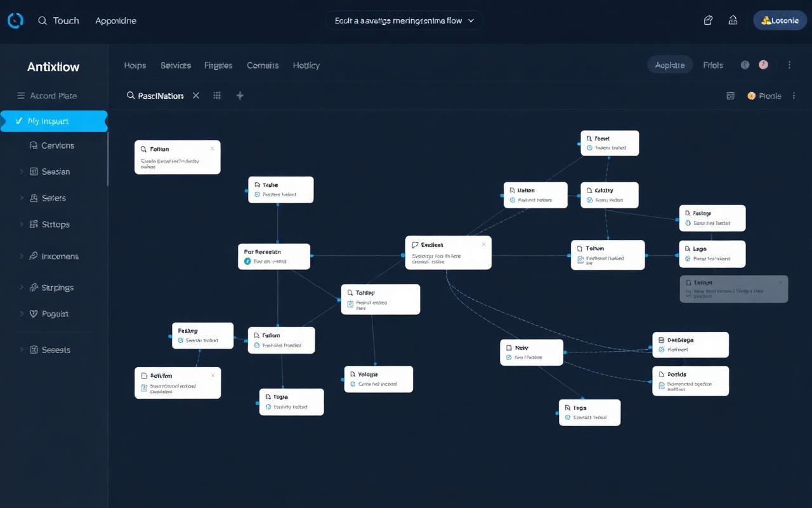Select the "Nsiy" node title

pyautogui.click(x=521, y=347)
